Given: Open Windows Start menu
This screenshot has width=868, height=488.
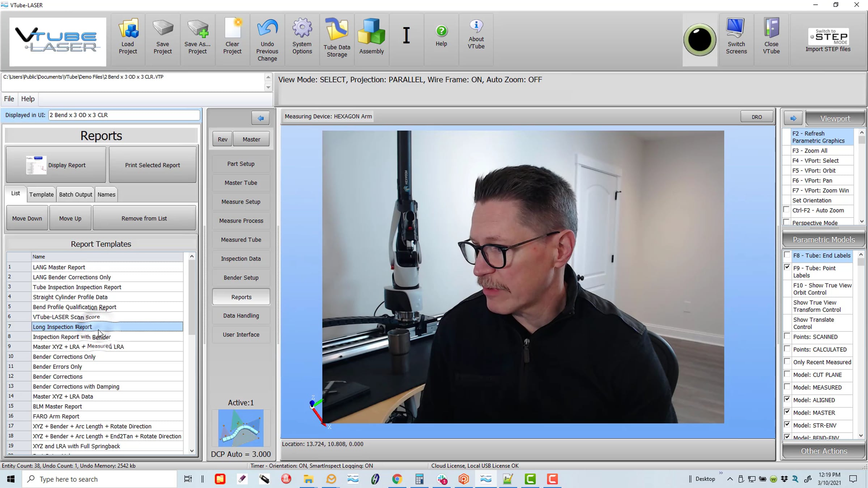Looking at the screenshot, I should tap(11, 479).
